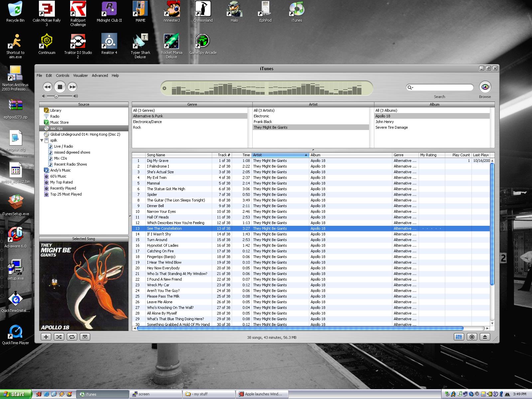Image resolution: width=532 pixels, height=399 pixels.
Task: Toggle repeat mode
Action: tap(72, 337)
